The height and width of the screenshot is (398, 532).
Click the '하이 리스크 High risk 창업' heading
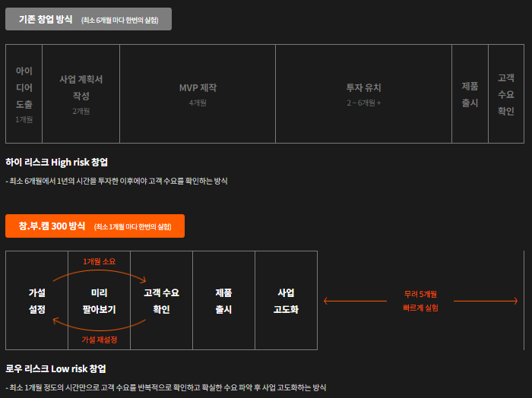pyautogui.click(x=57, y=163)
